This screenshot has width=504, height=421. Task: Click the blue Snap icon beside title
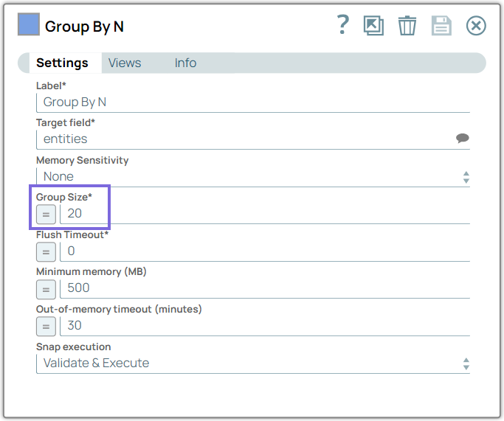point(28,26)
